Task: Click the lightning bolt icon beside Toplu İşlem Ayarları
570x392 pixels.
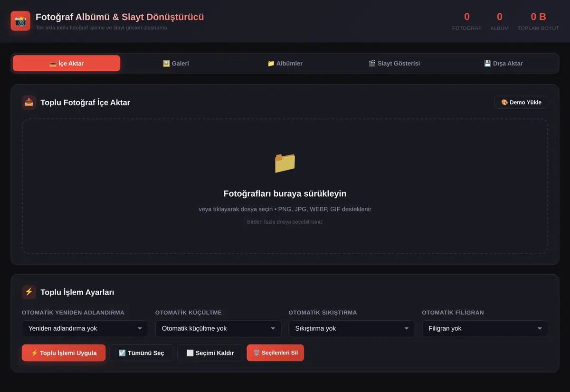Action: click(29, 292)
